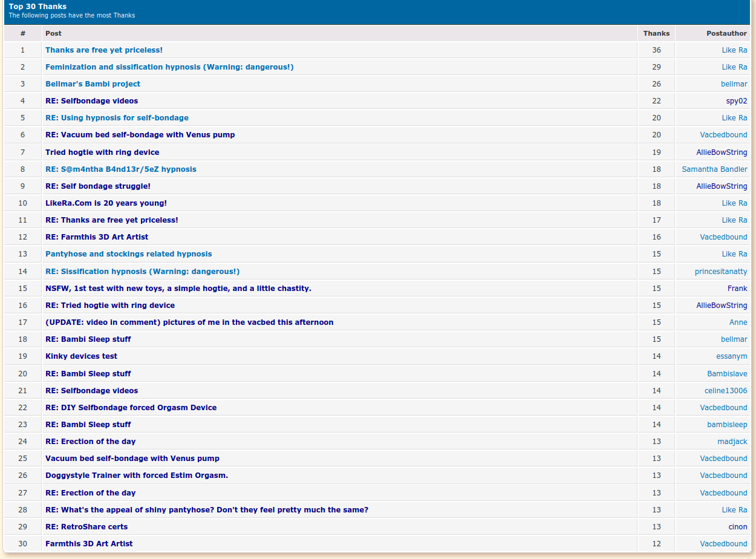Open "RE: Using hypnosis for self-bondage" post
Image resolution: width=756 pixels, height=559 pixels.
click(117, 118)
